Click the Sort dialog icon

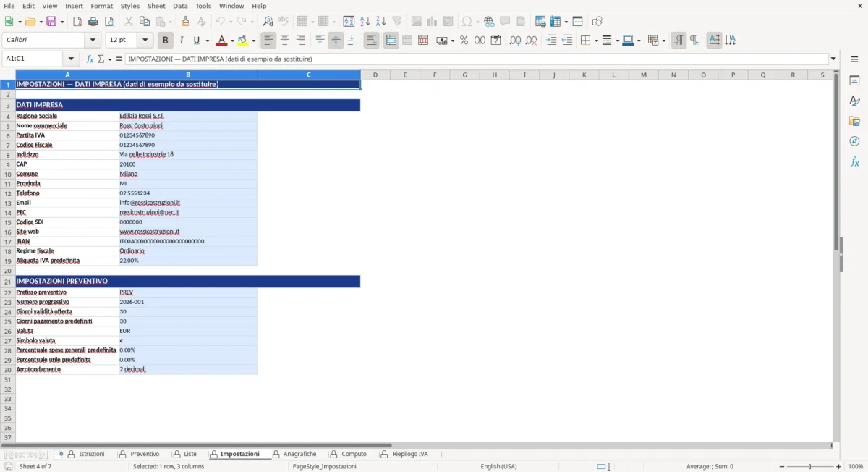(x=349, y=22)
